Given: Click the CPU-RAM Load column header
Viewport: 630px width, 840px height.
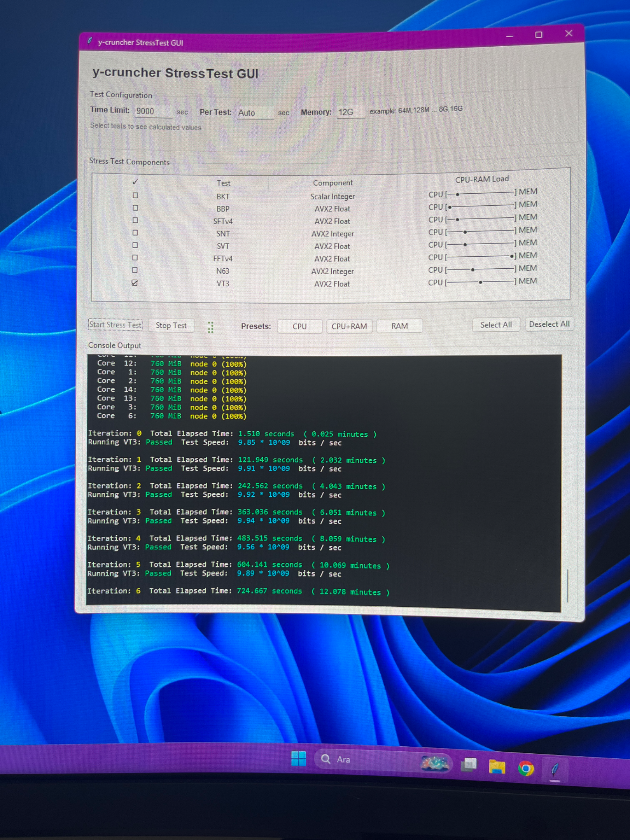Looking at the screenshot, I should (x=482, y=179).
